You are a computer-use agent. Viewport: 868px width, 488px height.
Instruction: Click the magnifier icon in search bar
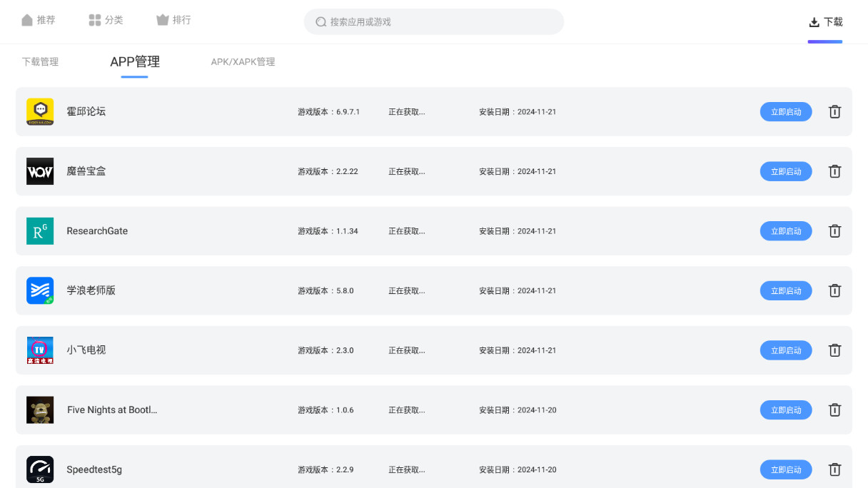321,22
